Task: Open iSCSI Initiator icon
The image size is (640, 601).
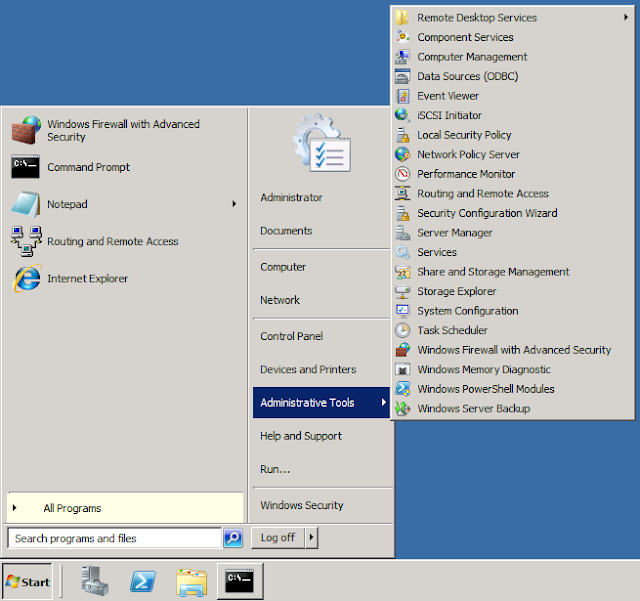Action: point(402,116)
